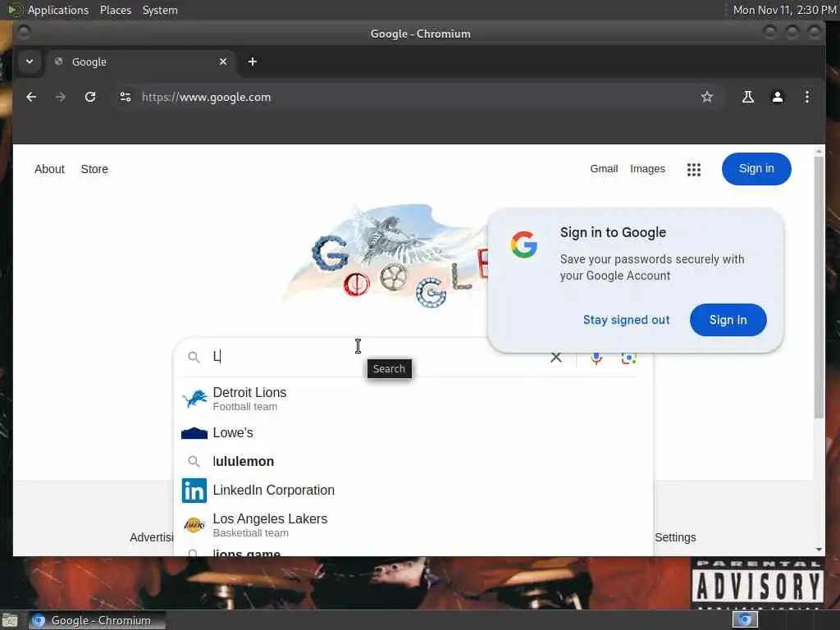Open the About link
The width and height of the screenshot is (840, 630).
click(x=49, y=169)
